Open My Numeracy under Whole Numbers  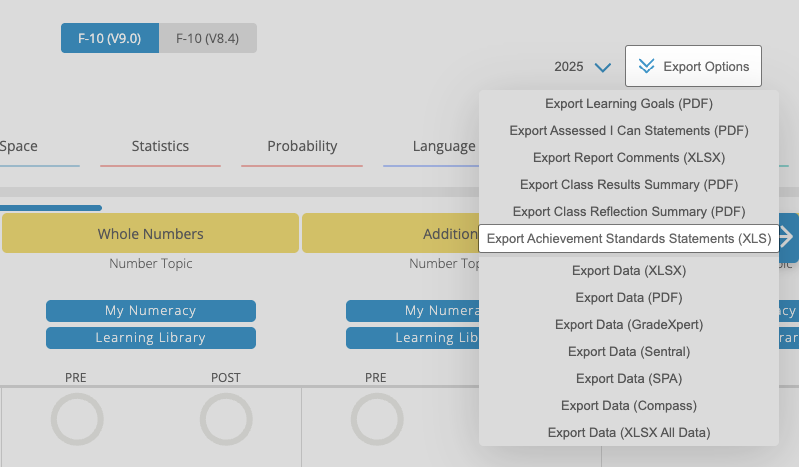point(151,310)
